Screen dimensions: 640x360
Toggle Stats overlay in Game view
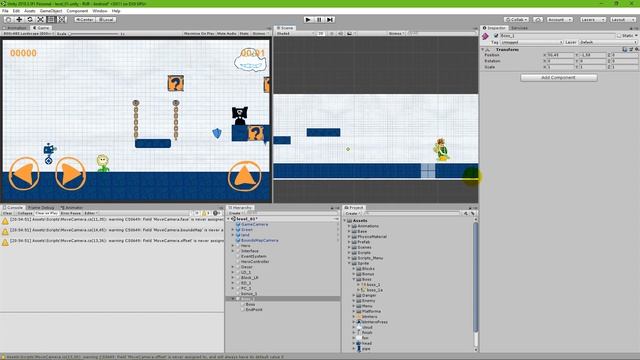point(244,33)
